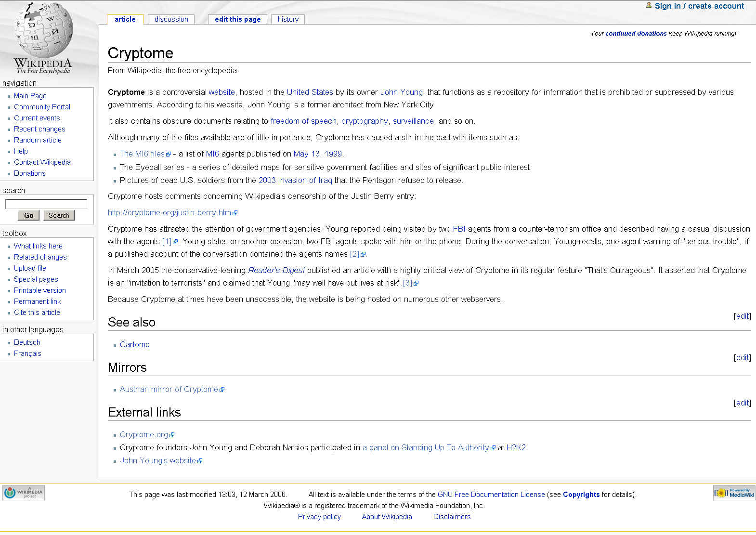Follow the Reader's Digest link
Image resolution: width=756 pixels, height=535 pixels.
click(276, 271)
